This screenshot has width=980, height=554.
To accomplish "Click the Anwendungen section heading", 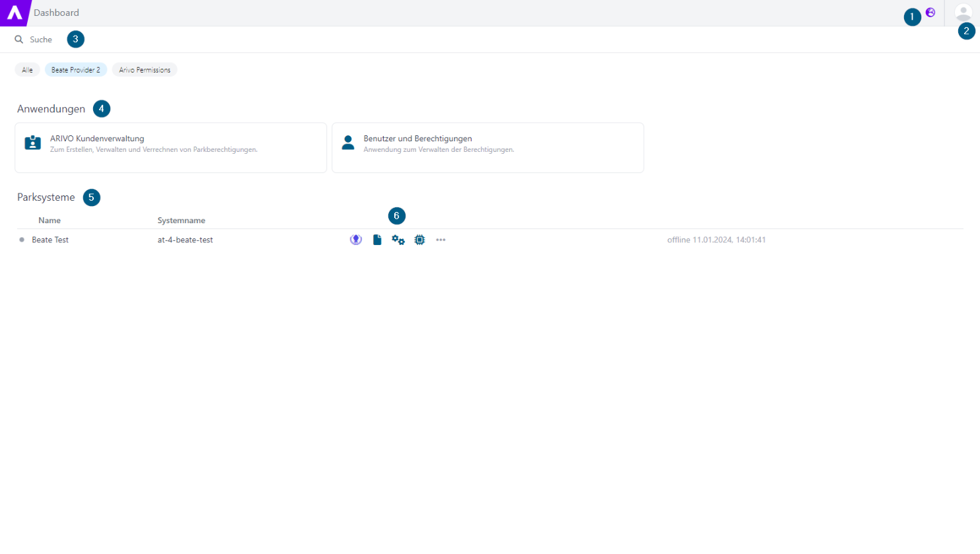I will (51, 109).
